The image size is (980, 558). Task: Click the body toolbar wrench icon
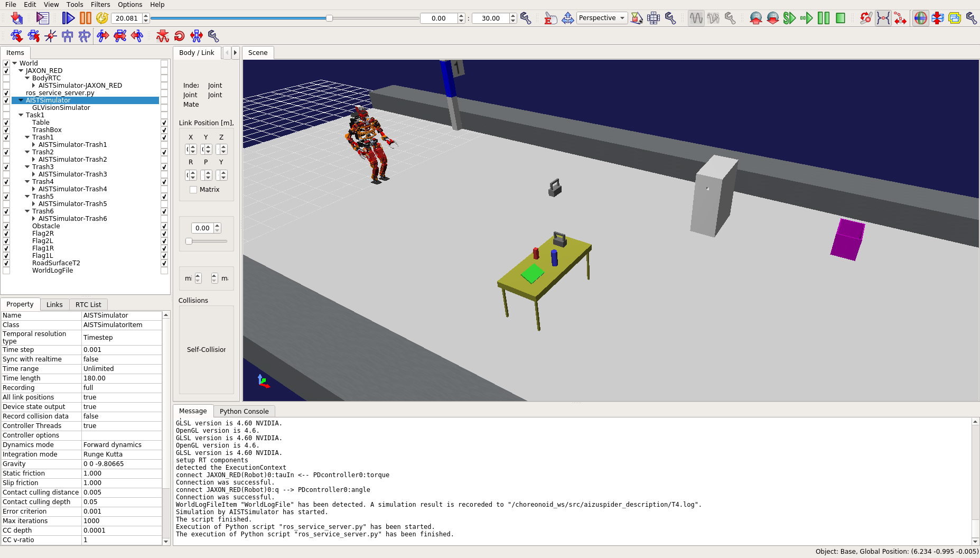[213, 36]
